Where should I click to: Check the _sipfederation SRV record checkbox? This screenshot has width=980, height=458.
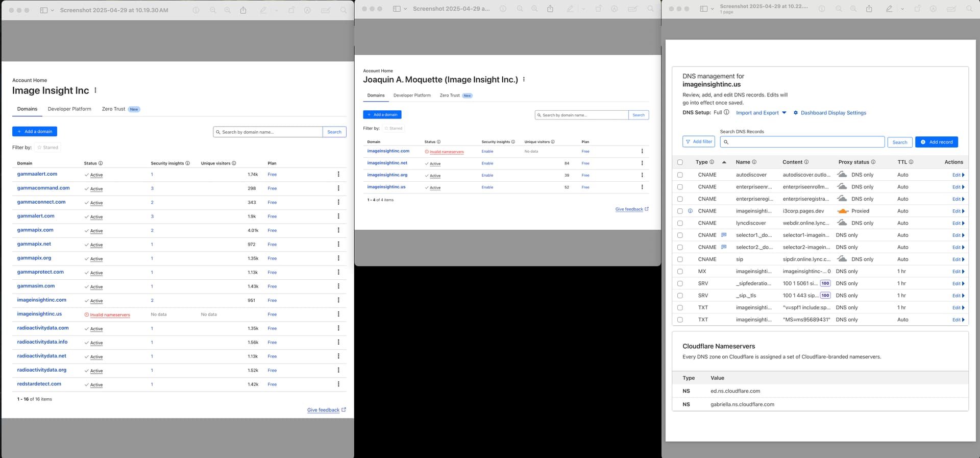(x=680, y=283)
